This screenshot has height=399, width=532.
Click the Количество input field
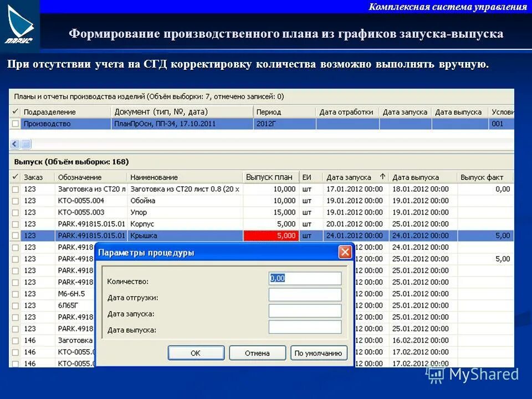pyautogui.click(x=305, y=278)
